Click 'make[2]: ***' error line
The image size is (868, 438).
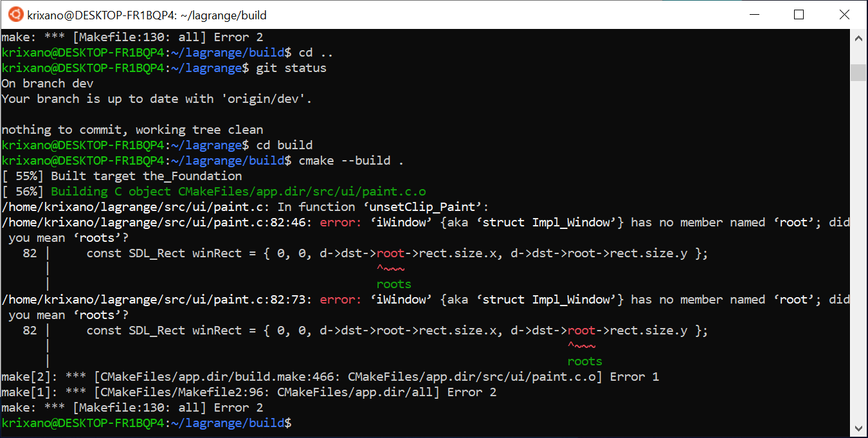click(x=330, y=377)
